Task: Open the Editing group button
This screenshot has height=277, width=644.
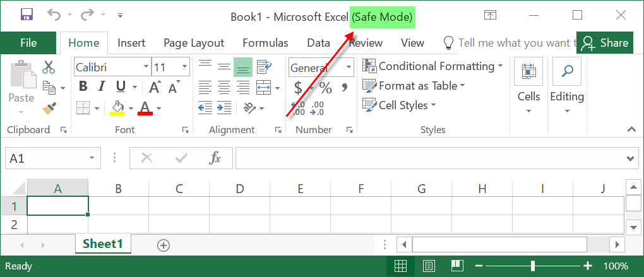Action: pyautogui.click(x=567, y=86)
